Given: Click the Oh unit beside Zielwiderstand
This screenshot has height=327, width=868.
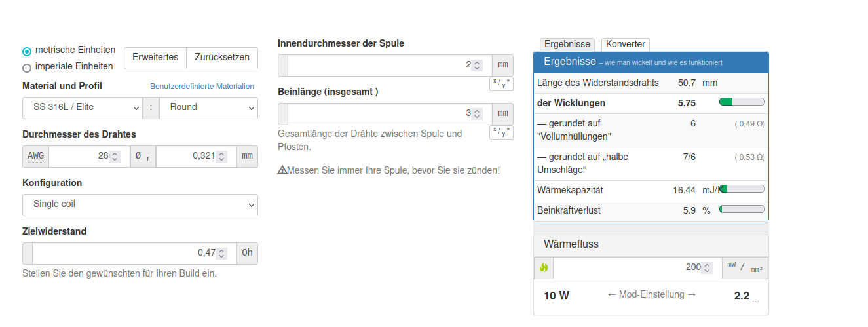Looking at the screenshot, I should point(247,253).
